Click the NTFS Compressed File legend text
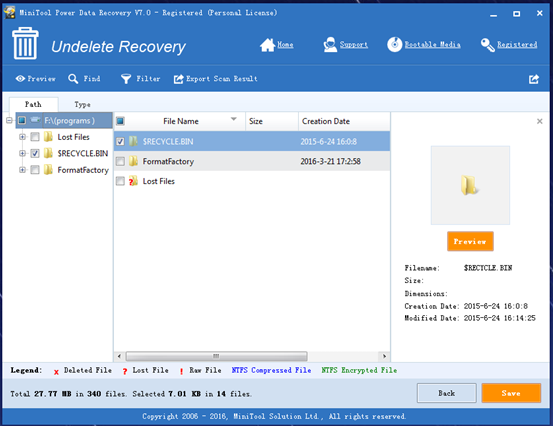Viewport: 553px width, 426px height. click(x=271, y=370)
